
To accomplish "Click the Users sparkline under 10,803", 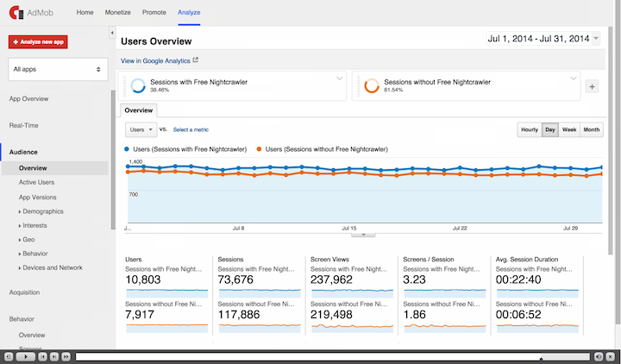I will [x=166, y=293].
